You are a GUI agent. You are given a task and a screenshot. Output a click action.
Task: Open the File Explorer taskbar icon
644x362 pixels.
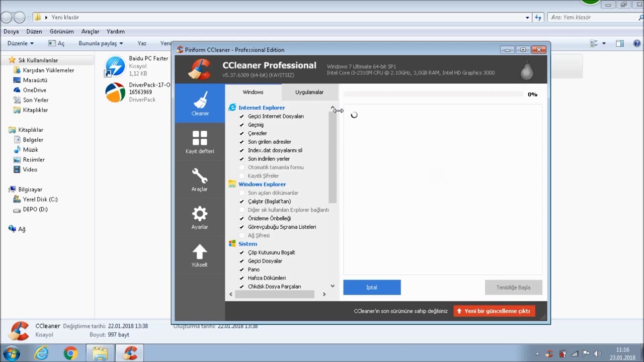tap(100, 353)
